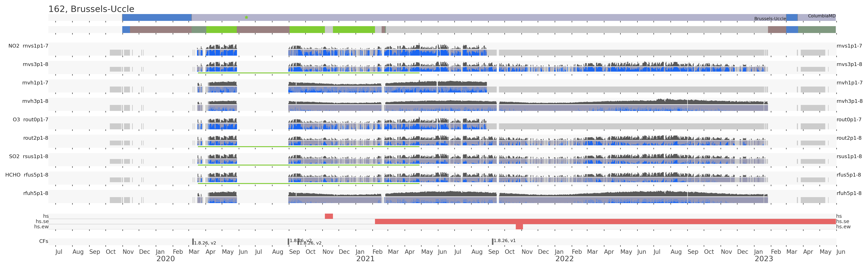Click the ColumbiaMD location label
The width and height of the screenshot is (868, 268).
coord(821,16)
